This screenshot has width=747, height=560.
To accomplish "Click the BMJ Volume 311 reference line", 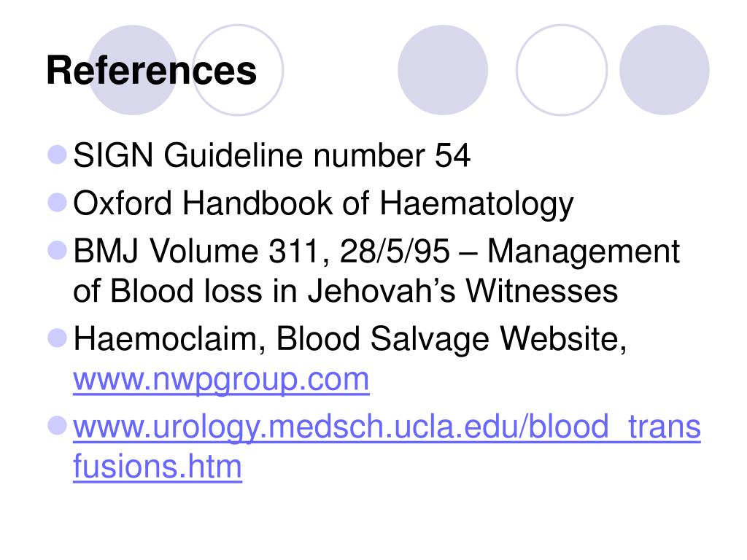I will [x=376, y=251].
